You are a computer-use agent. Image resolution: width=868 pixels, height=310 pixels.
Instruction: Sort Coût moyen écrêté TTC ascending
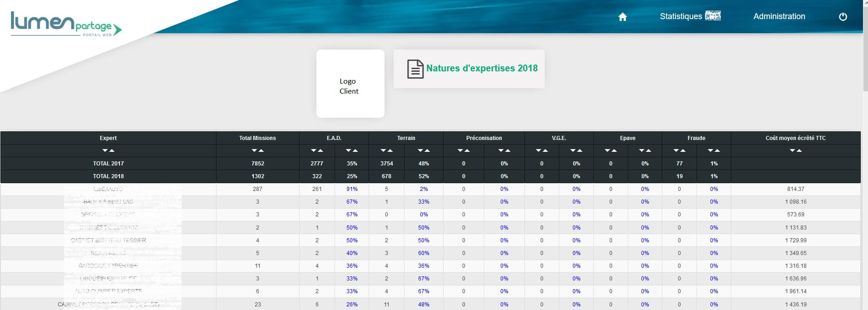point(799,150)
